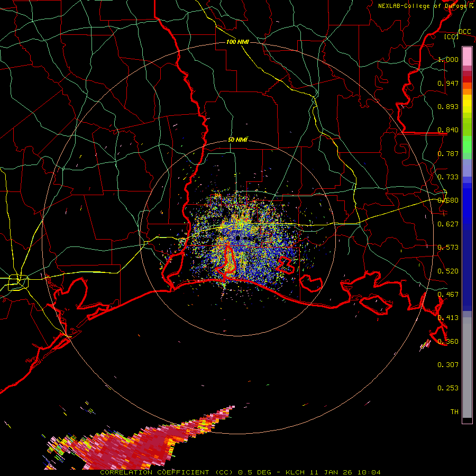Click the "100 NMI" range ring label
This screenshot has width=476, height=476.
[x=237, y=42]
